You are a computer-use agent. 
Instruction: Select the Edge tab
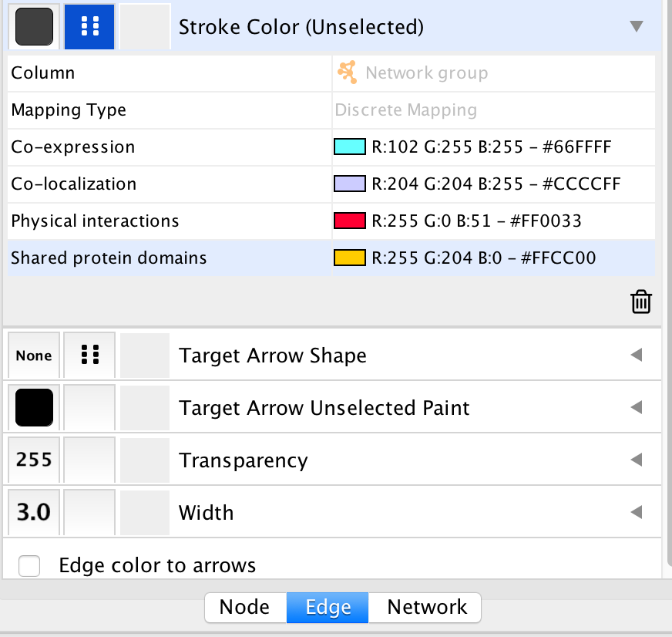(328, 607)
